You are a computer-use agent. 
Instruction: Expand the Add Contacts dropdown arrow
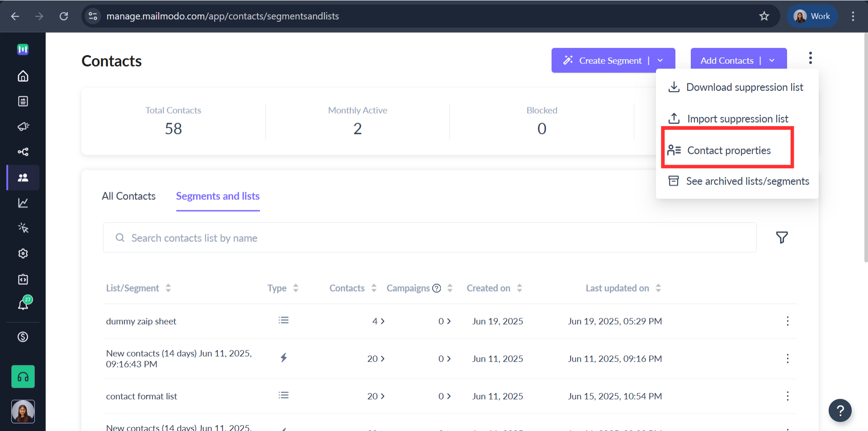coord(772,61)
